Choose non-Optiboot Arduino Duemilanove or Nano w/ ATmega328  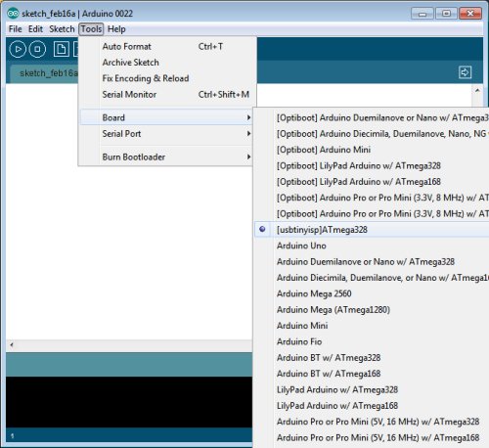click(x=372, y=261)
